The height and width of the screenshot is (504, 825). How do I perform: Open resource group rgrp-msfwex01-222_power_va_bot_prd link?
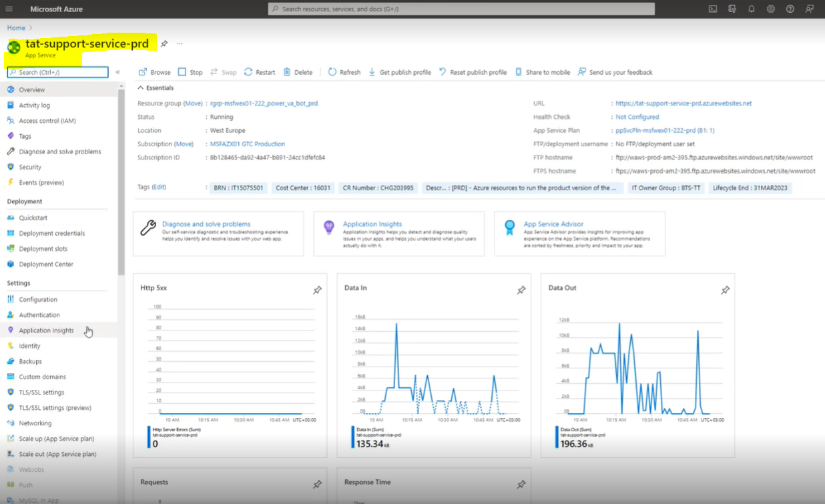(x=264, y=103)
